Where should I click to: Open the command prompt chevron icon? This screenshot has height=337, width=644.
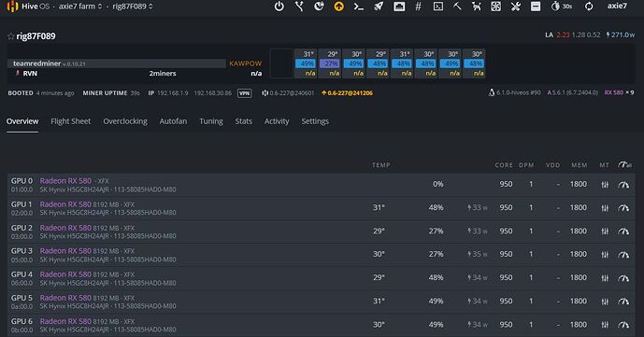pos(359,7)
